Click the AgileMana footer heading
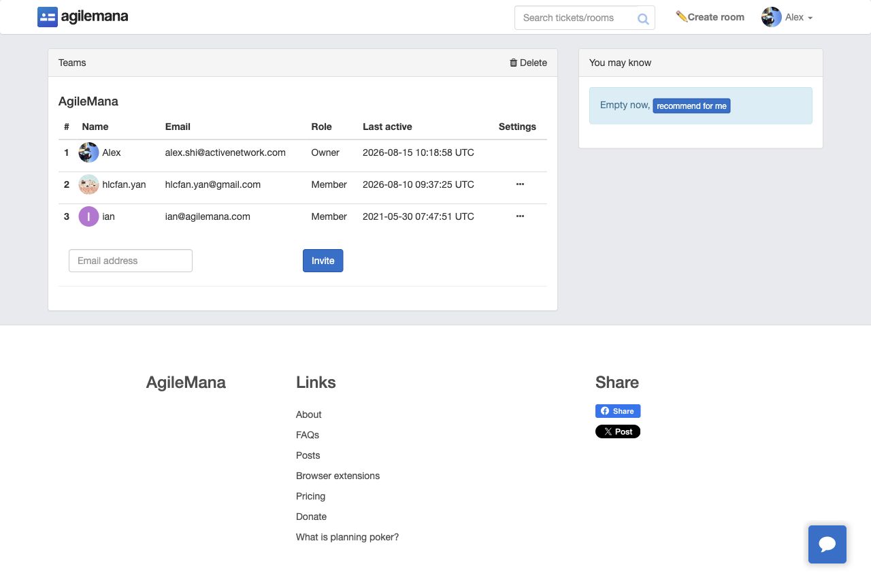Screen dimensions: 871x588 click(186, 382)
